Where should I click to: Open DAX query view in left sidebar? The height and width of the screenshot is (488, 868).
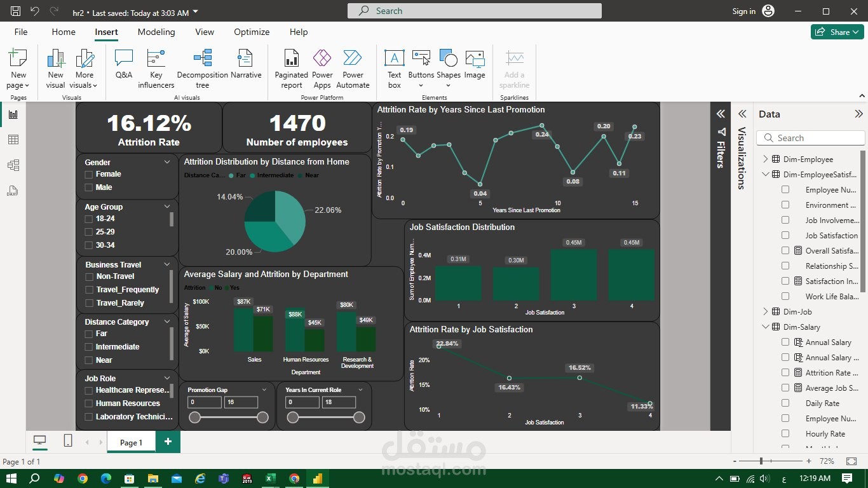click(13, 191)
